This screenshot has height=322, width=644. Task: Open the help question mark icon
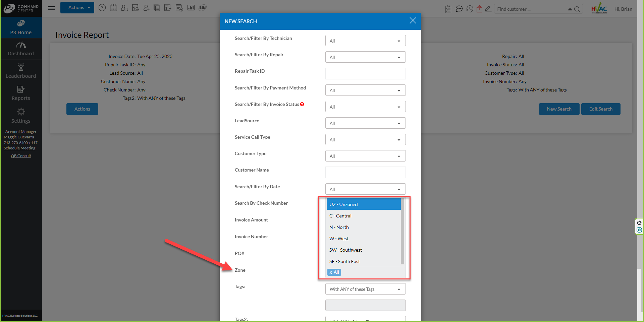tap(102, 8)
